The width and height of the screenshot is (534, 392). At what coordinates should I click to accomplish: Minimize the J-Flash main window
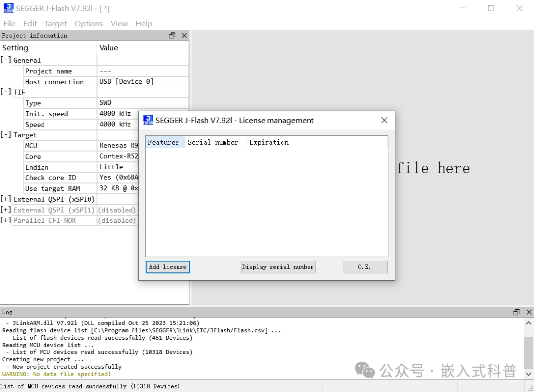tap(462, 8)
